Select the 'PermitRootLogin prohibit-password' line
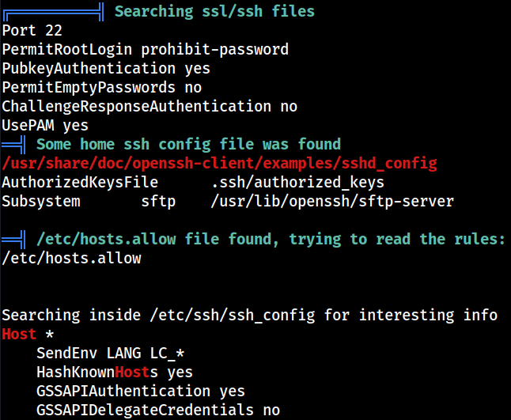 click(x=146, y=50)
